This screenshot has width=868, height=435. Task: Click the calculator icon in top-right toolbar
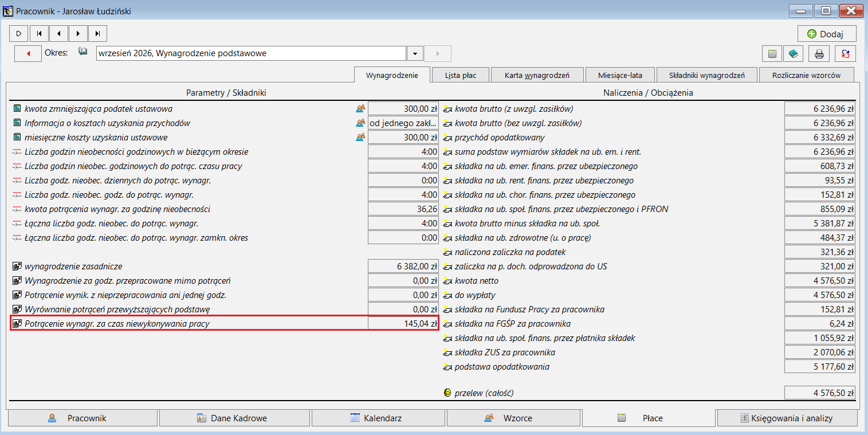tap(772, 54)
